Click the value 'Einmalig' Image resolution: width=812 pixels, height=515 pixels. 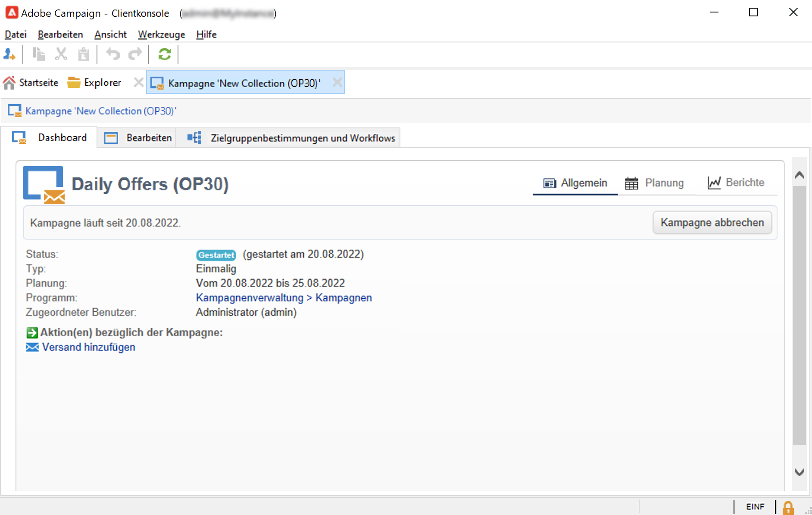[x=216, y=269]
